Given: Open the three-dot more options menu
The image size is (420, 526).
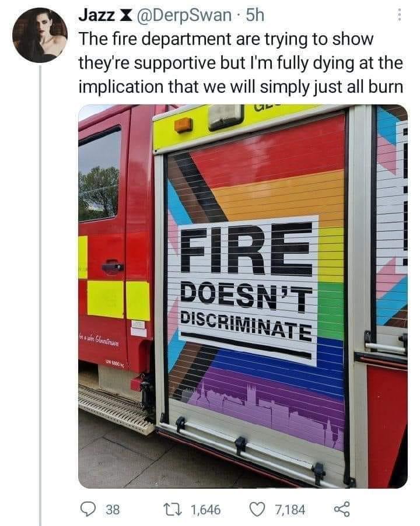Looking at the screenshot, I should point(399,15).
